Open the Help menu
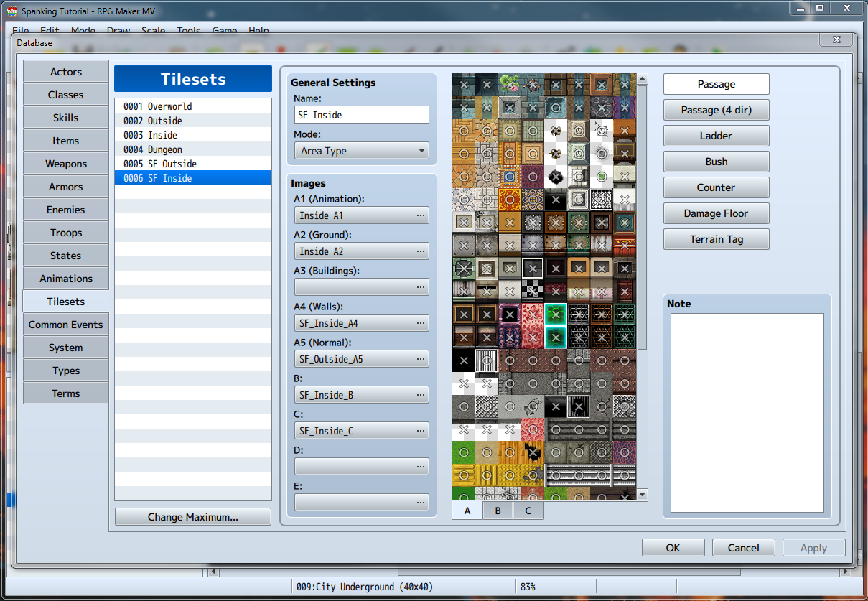 (x=259, y=31)
